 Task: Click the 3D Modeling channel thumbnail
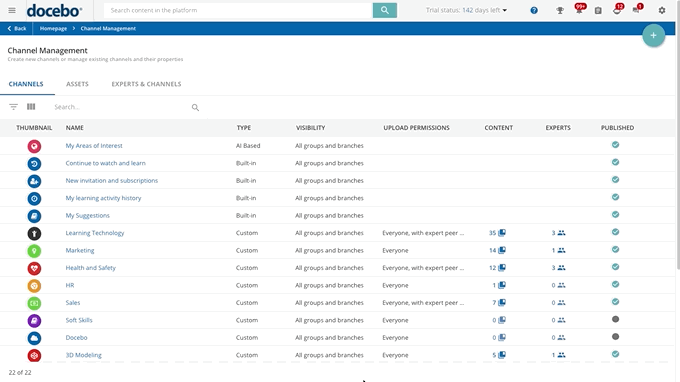tap(34, 356)
